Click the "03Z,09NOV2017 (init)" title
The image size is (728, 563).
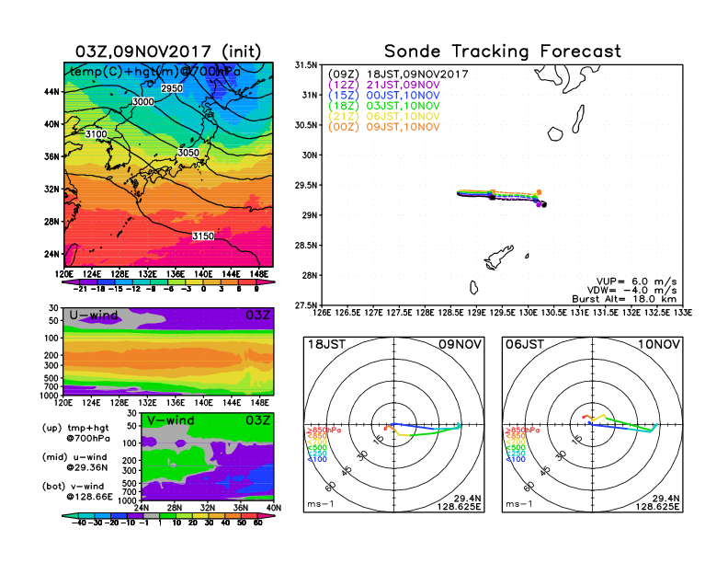click(x=168, y=52)
